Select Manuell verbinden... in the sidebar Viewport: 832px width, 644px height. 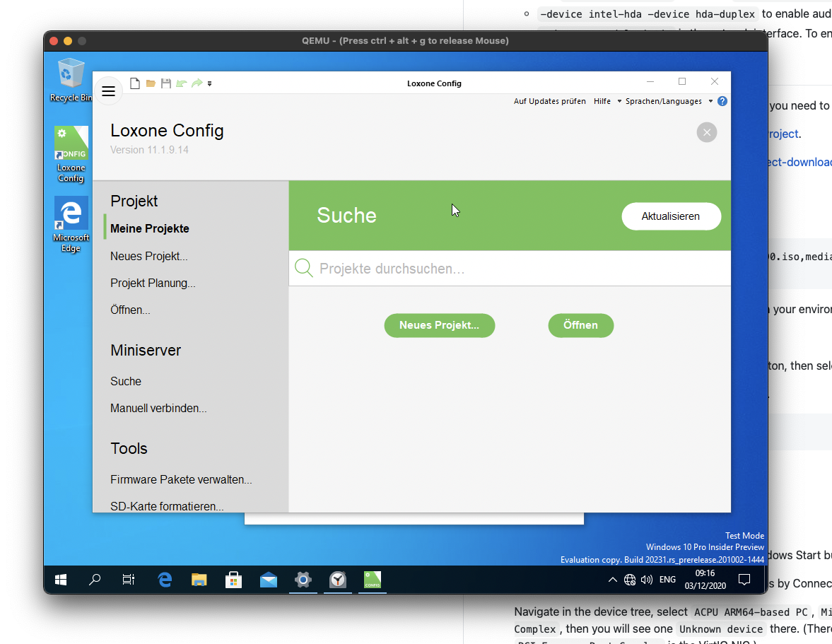tap(158, 408)
